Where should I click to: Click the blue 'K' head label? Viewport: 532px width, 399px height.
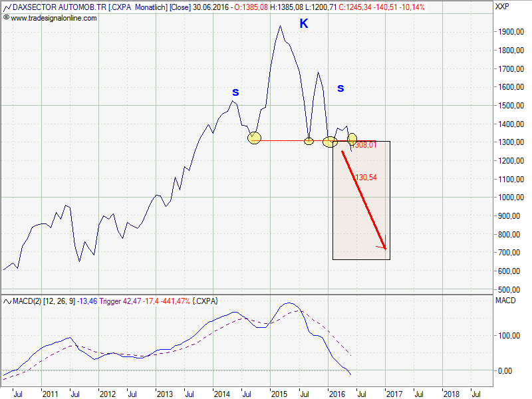(304, 24)
